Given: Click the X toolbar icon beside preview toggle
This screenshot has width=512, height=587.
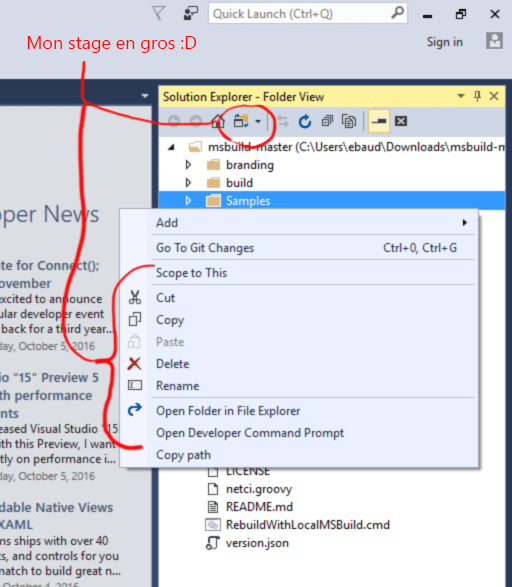Looking at the screenshot, I should pyautogui.click(x=401, y=121).
